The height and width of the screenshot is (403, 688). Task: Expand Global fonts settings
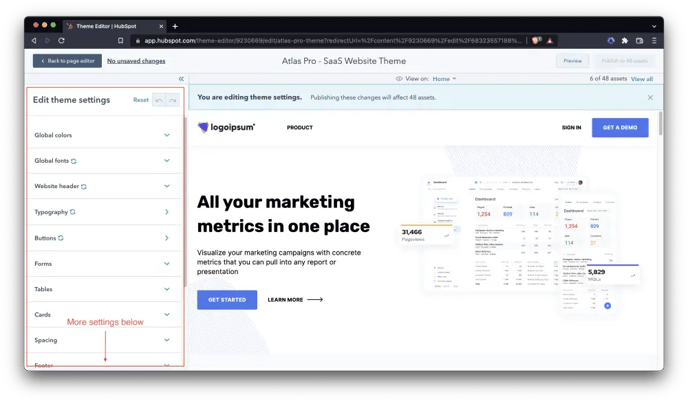104,161
